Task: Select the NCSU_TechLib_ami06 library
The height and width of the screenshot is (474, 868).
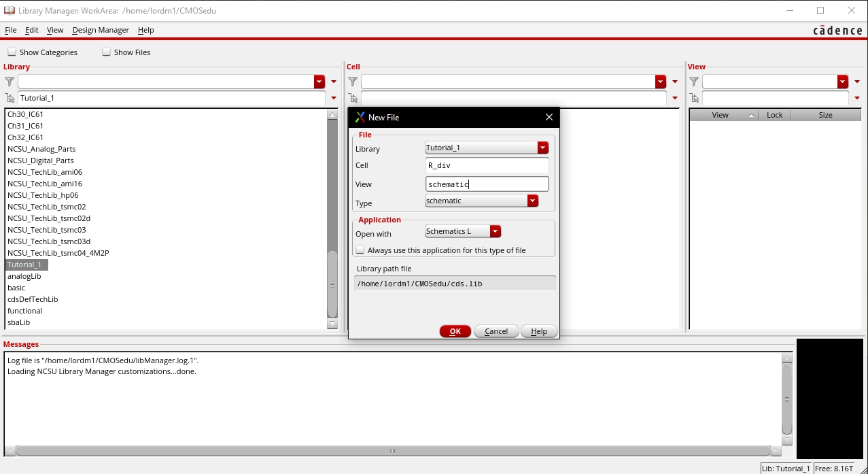Action: (x=45, y=172)
